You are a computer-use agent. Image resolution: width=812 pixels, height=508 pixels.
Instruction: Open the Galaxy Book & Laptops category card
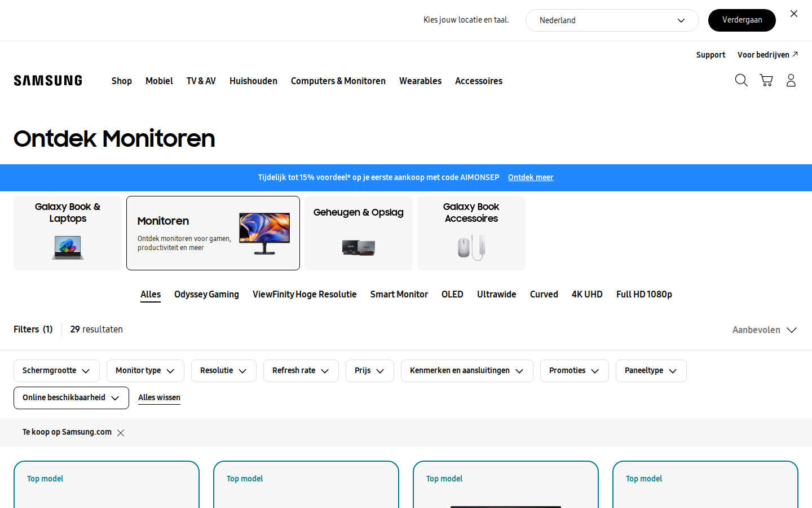pyautogui.click(x=68, y=233)
